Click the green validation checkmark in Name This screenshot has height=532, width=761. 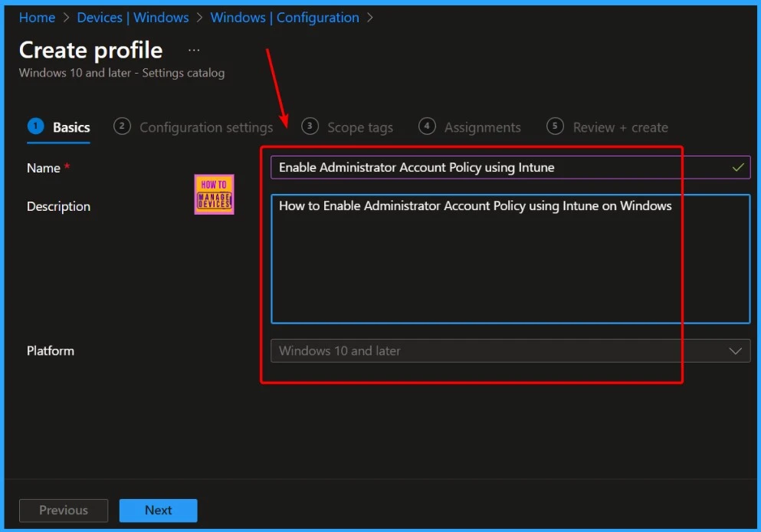click(738, 167)
